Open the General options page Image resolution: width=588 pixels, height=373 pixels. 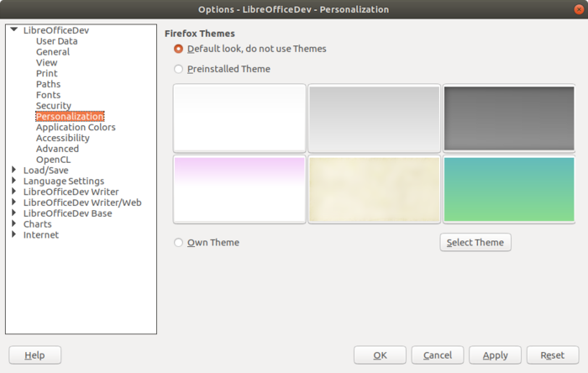click(x=53, y=52)
